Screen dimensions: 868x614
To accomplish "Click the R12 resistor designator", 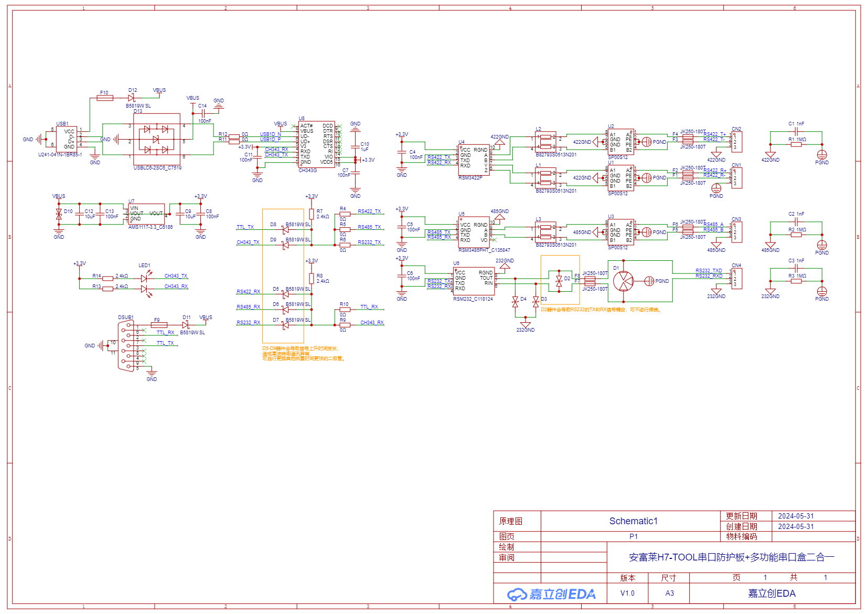I will pyautogui.click(x=223, y=134).
